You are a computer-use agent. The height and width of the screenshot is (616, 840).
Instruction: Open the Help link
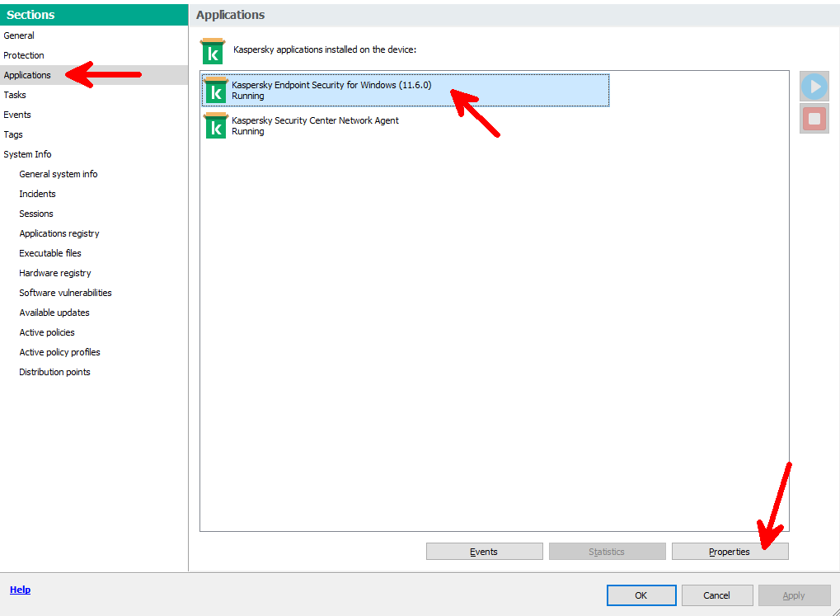21,590
